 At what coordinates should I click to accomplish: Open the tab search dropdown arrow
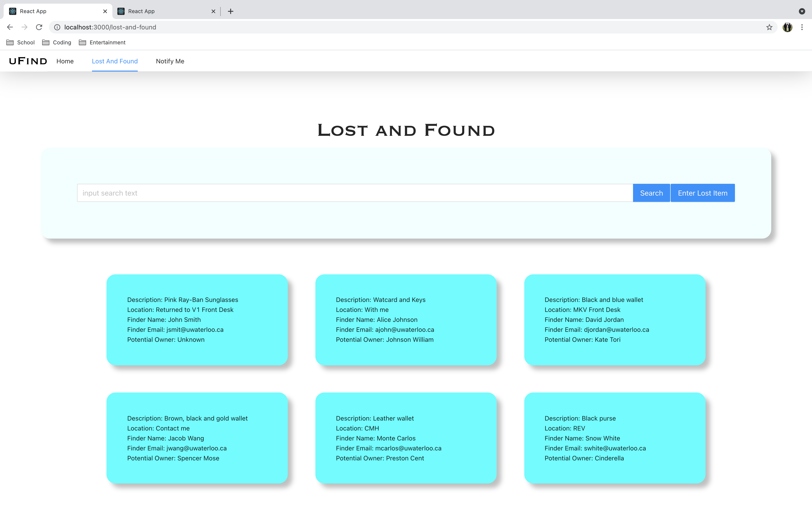click(x=802, y=11)
